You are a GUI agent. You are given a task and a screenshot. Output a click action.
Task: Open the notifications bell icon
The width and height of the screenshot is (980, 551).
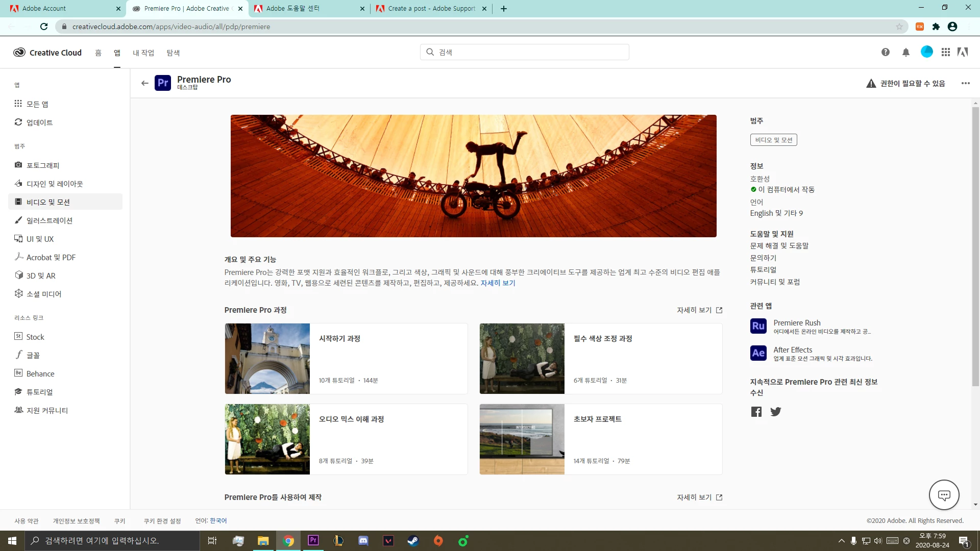point(906,52)
